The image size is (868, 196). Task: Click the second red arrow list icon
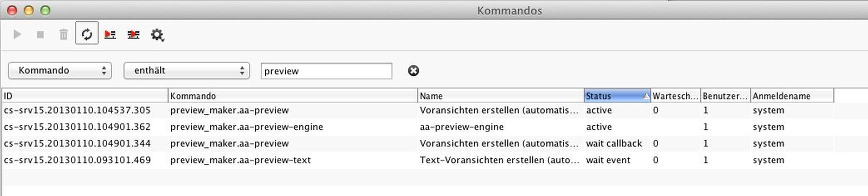[x=134, y=34]
